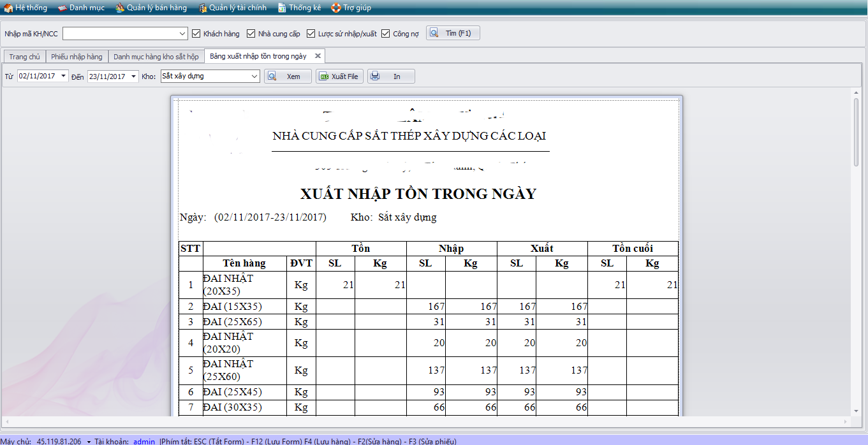The width and height of the screenshot is (868, 445).
Task: Click the ĐAI NHẬT (25X60) item name
Action: (228, 370)
